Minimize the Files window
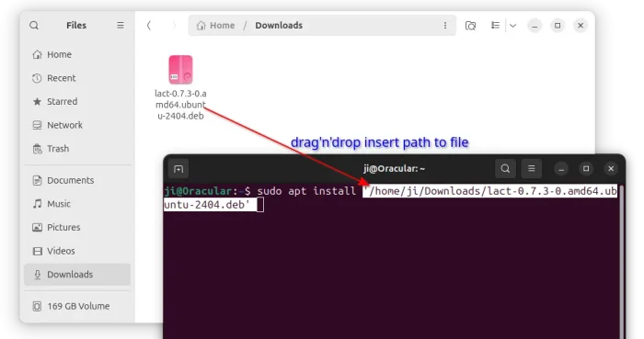 tap(535, 26)
